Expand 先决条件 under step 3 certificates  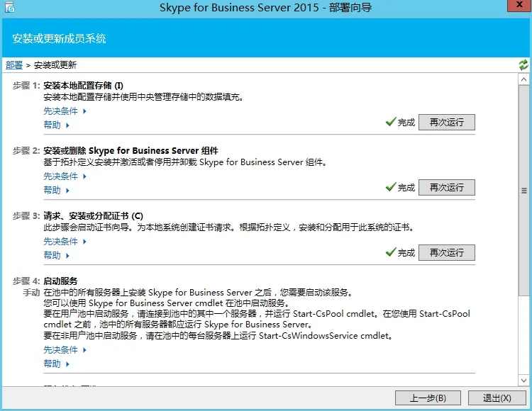coord(65,242)
